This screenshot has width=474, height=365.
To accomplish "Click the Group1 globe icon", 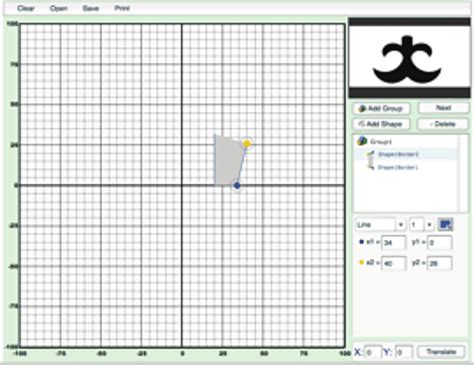I will [x=362, y=141].
